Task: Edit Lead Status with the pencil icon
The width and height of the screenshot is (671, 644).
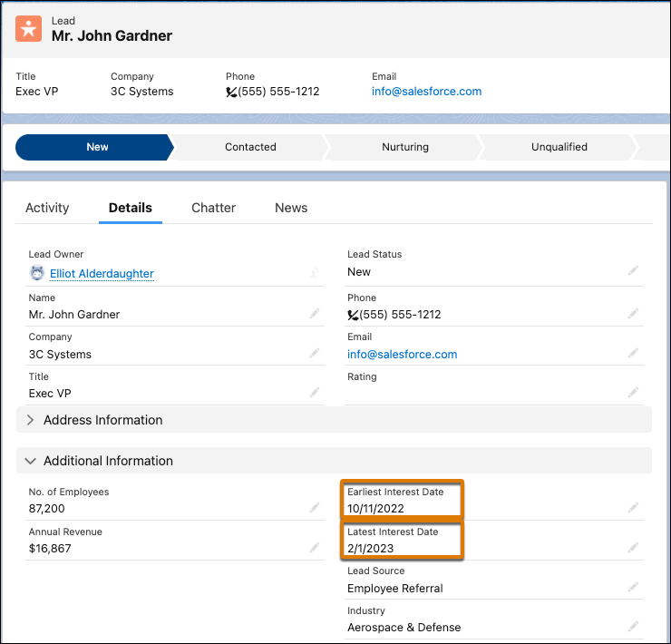Action: pos(633,270)
